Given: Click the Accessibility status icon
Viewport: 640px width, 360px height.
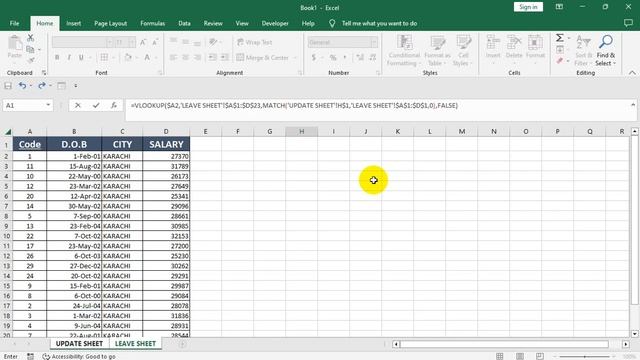Looking at the screenshot, I should coord(46,356).
